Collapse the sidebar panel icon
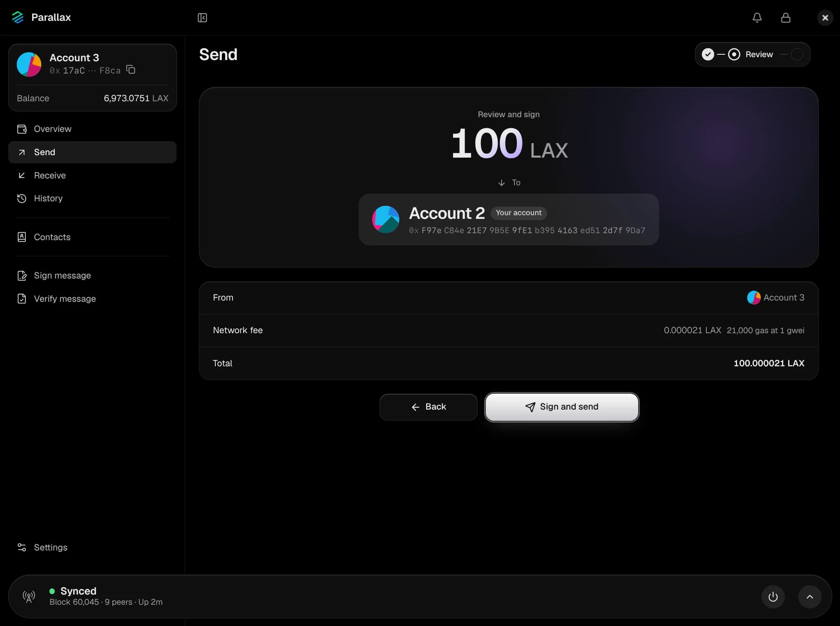This screenshot has width=840, height=626. pyautogui.click(x=202, y=18)
